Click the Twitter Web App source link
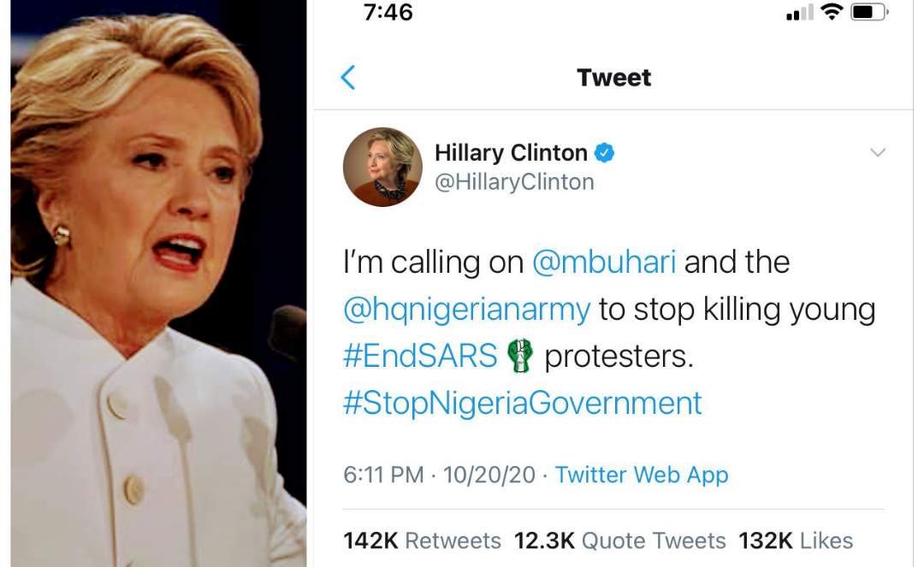924x567 pixels. [642, 475]
